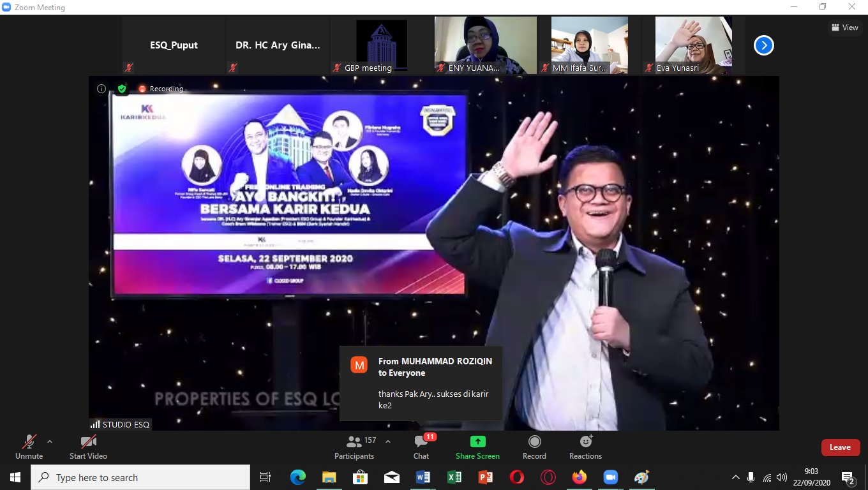Open chat message from MUHAMMAD ROZIQIN
Viewport: 868px width, 490px height.
click(x=421, y=383)
